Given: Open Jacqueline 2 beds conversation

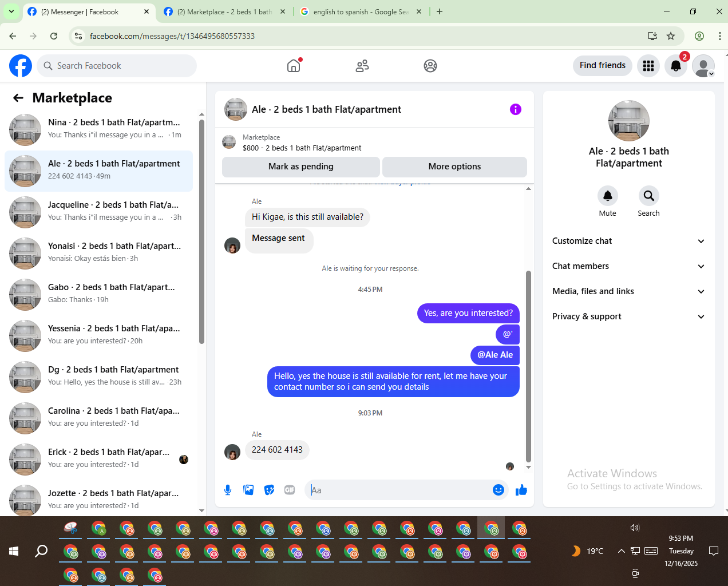Looking at the screenshot, I should pyautogui.click(x=98, y=212).
